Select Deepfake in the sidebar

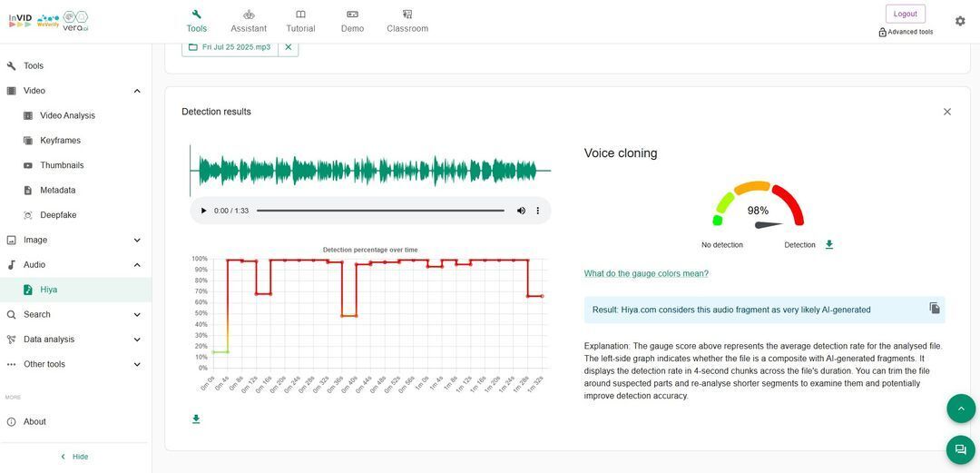tap(58, 215)
